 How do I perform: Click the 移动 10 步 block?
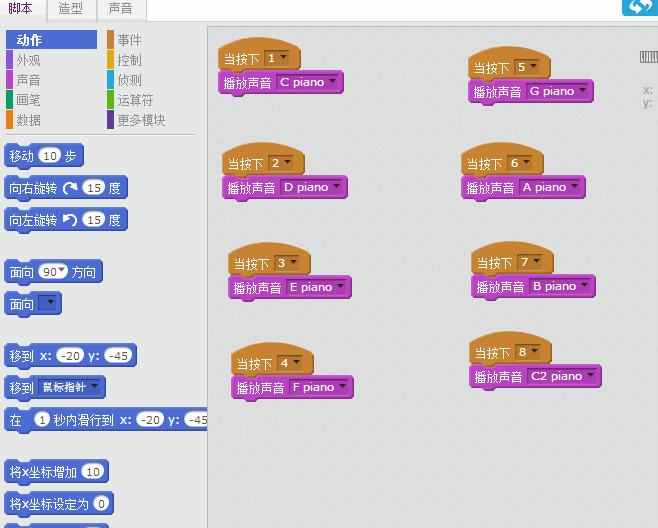pos(44,156)
